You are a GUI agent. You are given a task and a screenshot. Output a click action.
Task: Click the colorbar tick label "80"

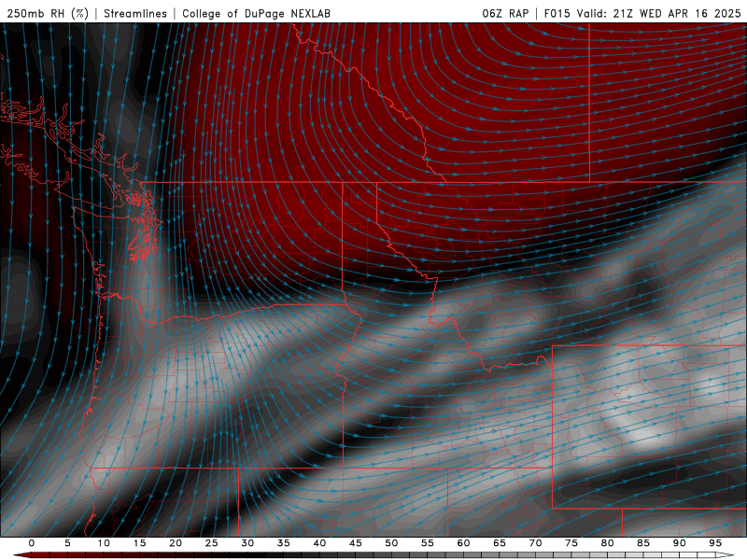pyautogui.click(x=608, y=543)
